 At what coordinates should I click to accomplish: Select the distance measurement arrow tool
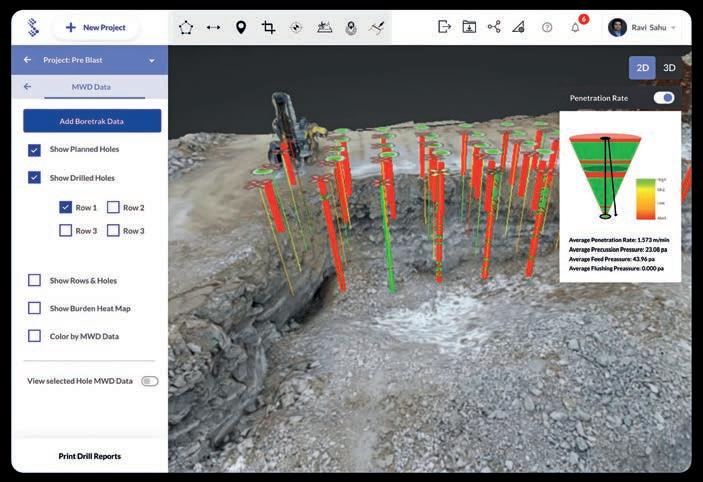point(213,27)
